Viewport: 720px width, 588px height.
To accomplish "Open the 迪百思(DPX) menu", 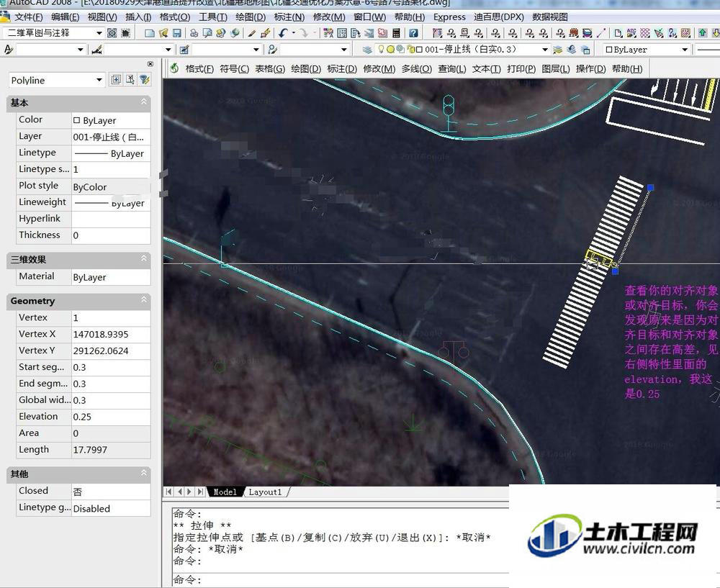I will click(x=499, y=17).
